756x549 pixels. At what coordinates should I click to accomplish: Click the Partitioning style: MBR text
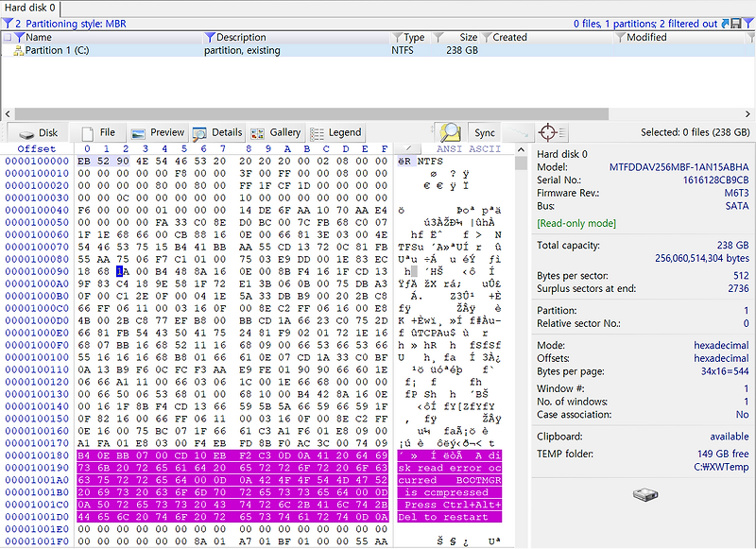(76, 24)
